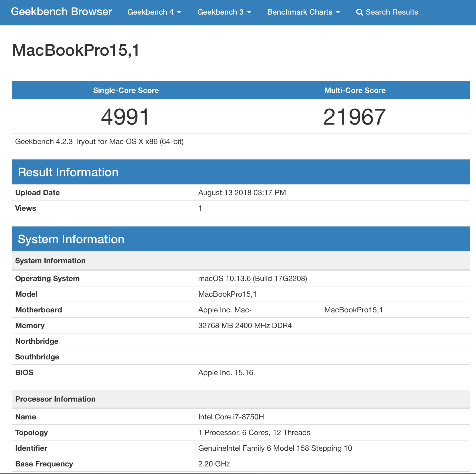Select the MacBookPro15,1 text in Motherboard row

click(354, 310)
